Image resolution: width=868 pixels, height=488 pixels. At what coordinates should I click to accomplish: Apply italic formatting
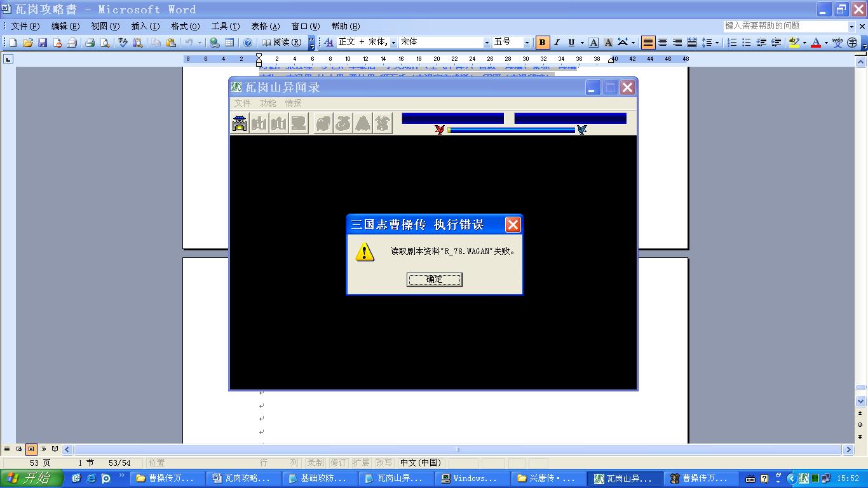click(557, 43)
